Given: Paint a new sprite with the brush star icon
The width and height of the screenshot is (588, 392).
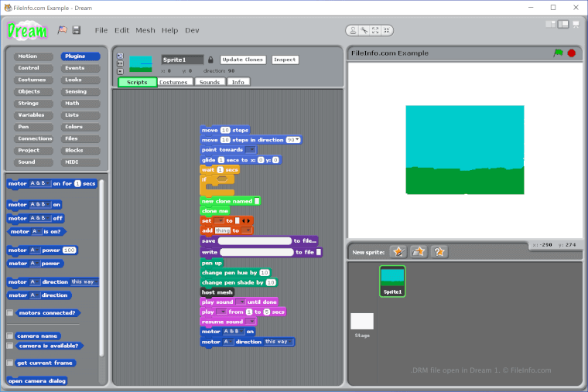Looking at the screenshot, I should coord(398,252).
